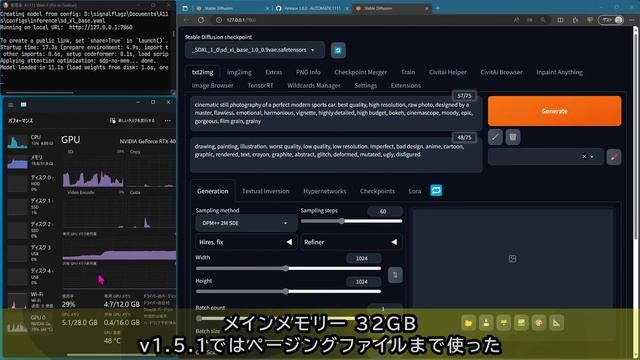Open the Stable Diffusion checkpoint dropdown
640x360 pixels.
[255, 50]
